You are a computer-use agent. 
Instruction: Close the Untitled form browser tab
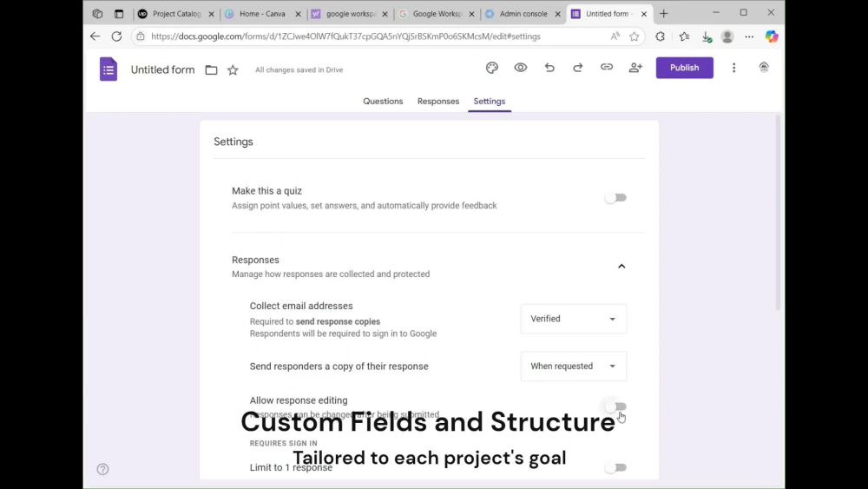pos(644,14)
